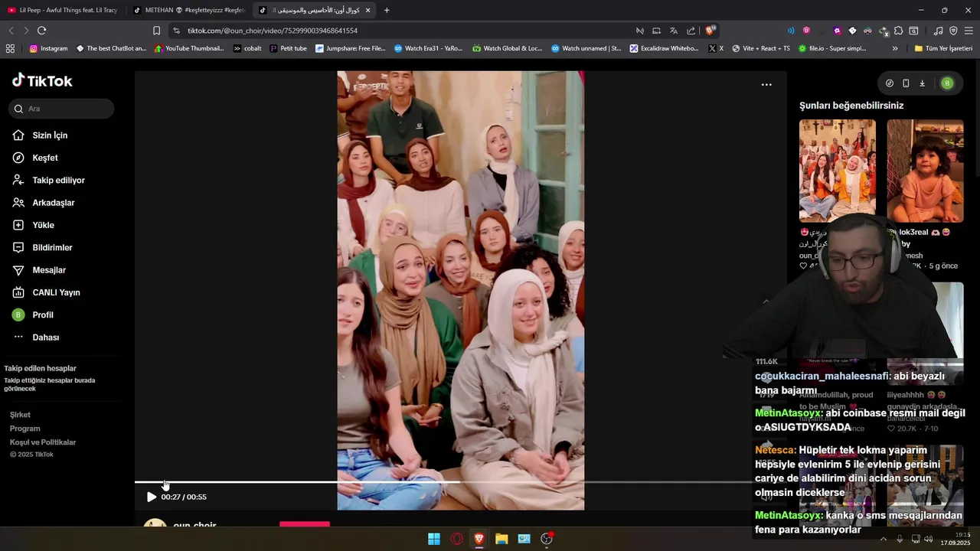Open Tüm Yer İşaretleri folder
The height and width of the screenshot is (551, 980).
coord(943,48)
